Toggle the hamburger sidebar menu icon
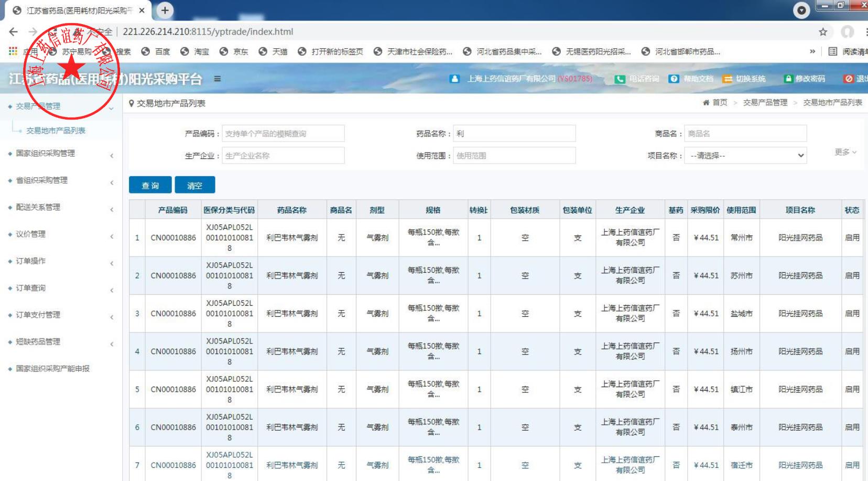 pos(217,79)
